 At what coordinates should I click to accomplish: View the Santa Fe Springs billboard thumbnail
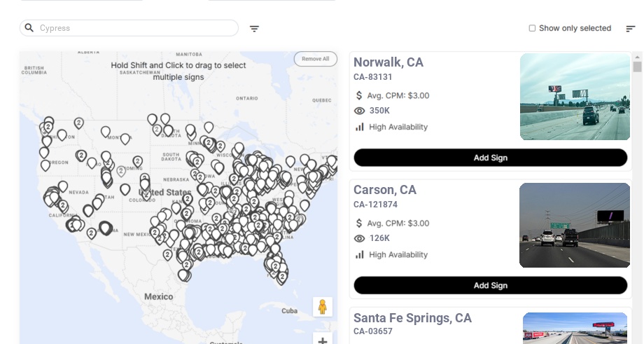pos(576,329)
